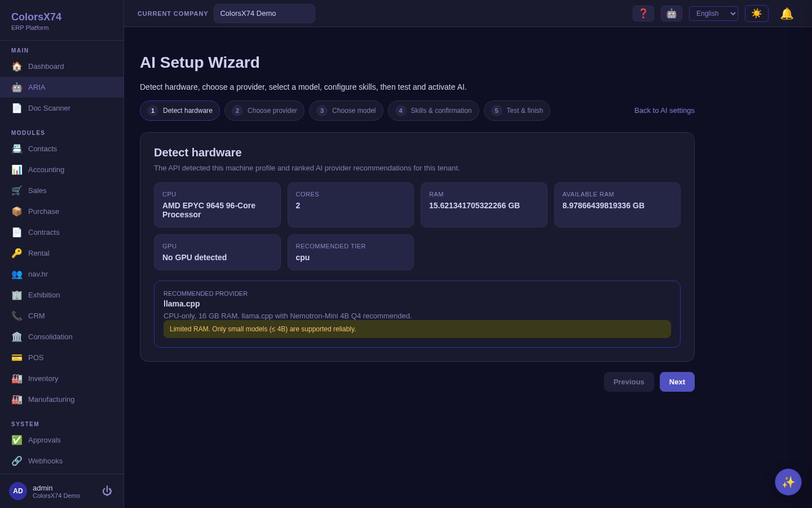
Task: Open the Manufacturing factory icon
Action: click(x=17, y=399)
